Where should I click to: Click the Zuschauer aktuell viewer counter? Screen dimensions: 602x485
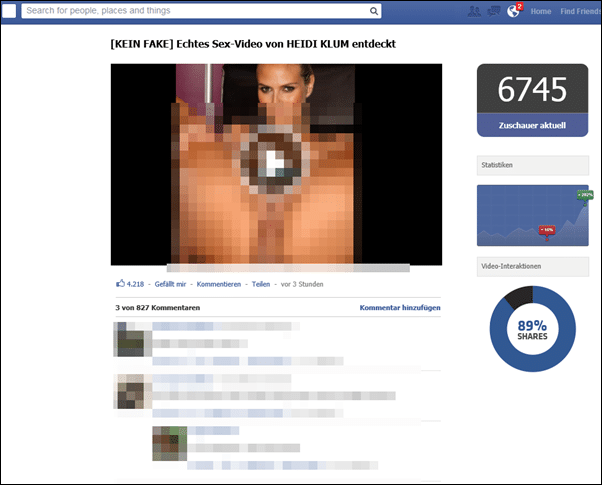point(533,100)
